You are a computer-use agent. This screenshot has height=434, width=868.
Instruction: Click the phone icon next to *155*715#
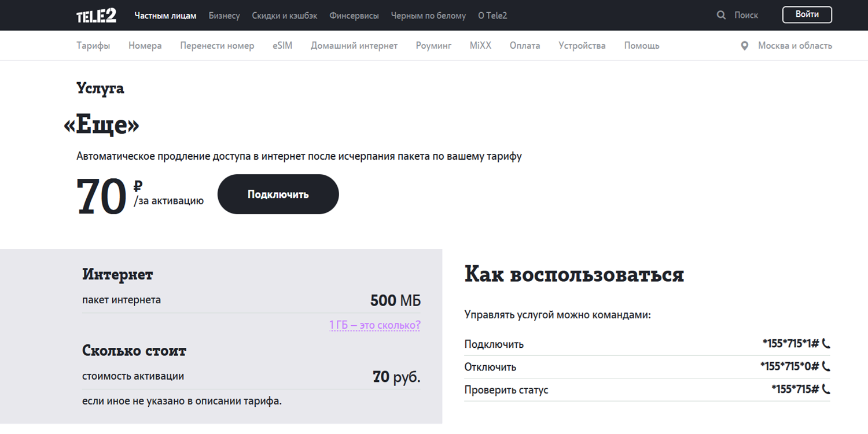(x=826, y=389)
